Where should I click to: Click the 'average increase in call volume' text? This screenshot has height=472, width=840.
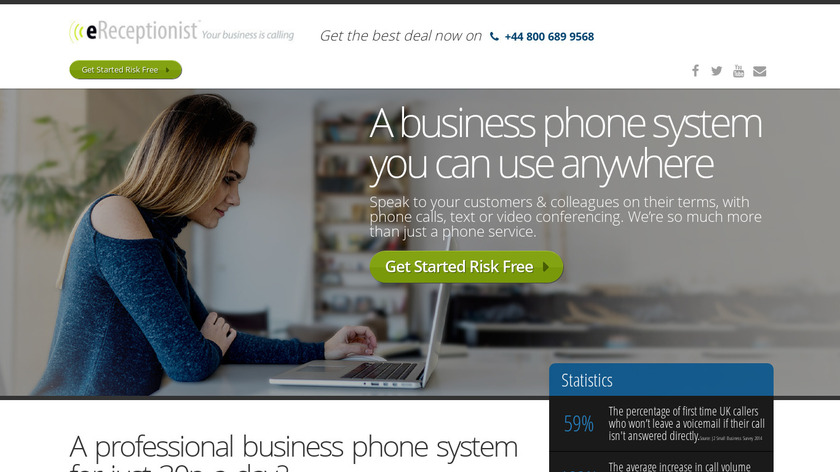point(679,467)
